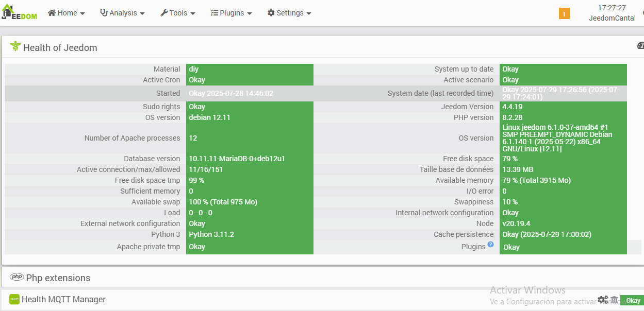Click the "Taille base de données" label
Viewport: 644px width, 311px height.
click(x=457, y=169)
